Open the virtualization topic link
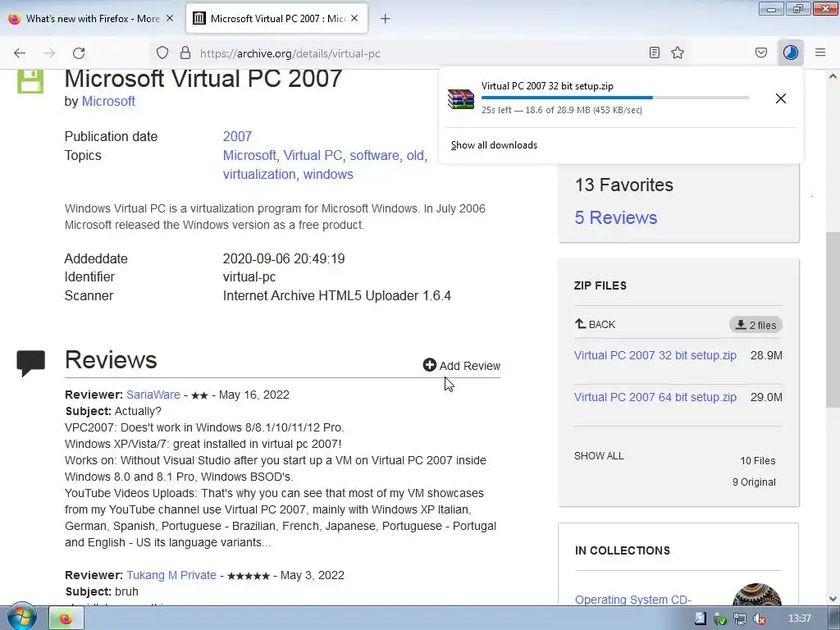The image size is (840, 630). pyautogui.click(x=259, y=174)
